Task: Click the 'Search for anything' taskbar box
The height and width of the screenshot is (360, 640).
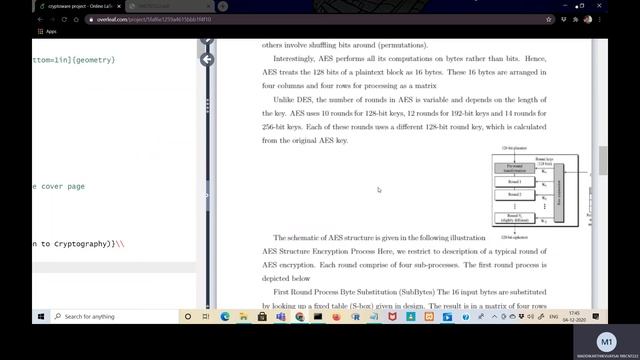Action: 115,316
